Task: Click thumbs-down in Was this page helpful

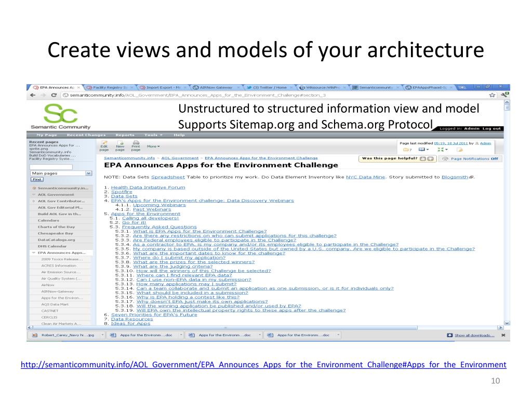Action: 430,158
